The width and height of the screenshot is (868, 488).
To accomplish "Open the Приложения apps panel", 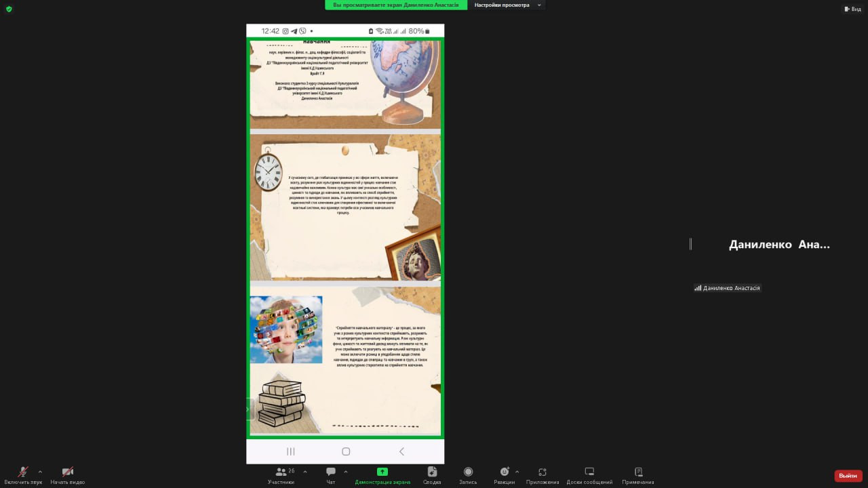I will tap(542, 475).
